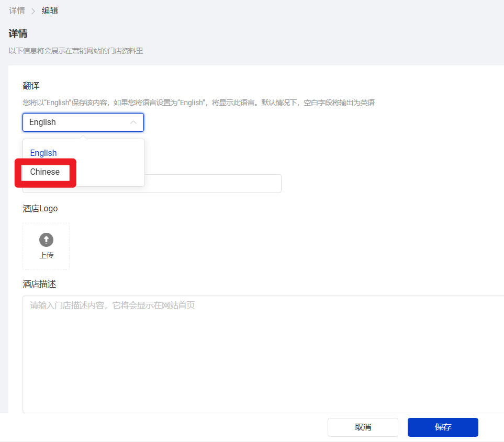Screen dimensions: 504x442
Task: Click the 酒店描述 field label
Action: click(x=39, y=284)
